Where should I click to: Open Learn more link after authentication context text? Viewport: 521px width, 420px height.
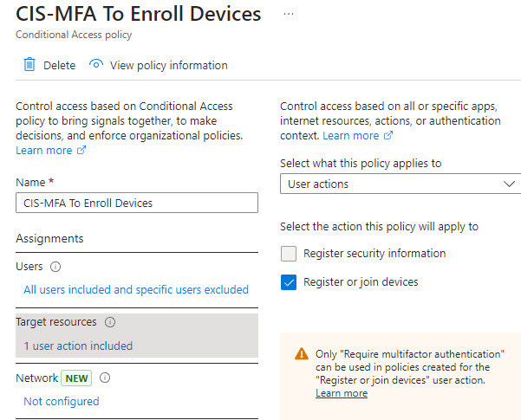point(351,136)
